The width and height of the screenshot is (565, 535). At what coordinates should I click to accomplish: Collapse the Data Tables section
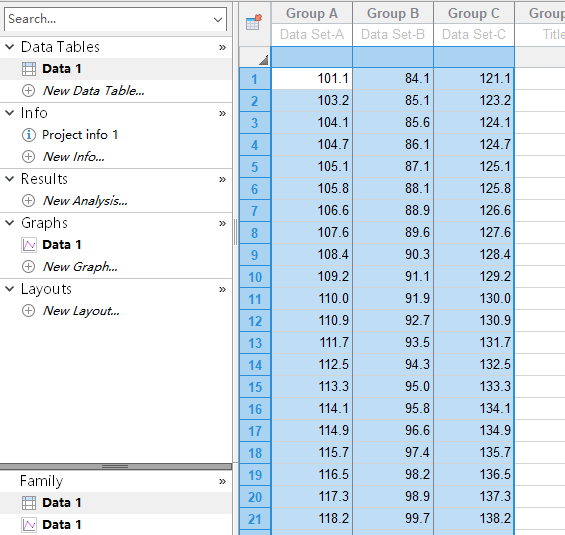click(x=10, y=47)
